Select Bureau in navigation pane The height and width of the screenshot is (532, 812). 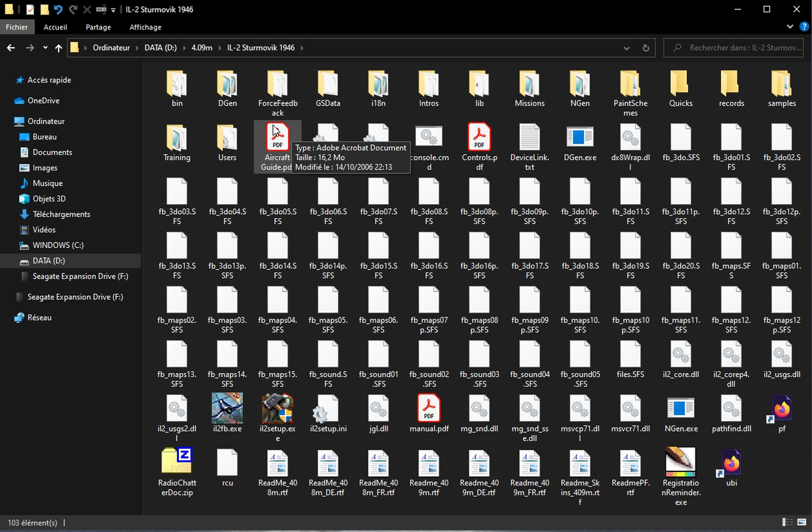[x=45, y=136]
